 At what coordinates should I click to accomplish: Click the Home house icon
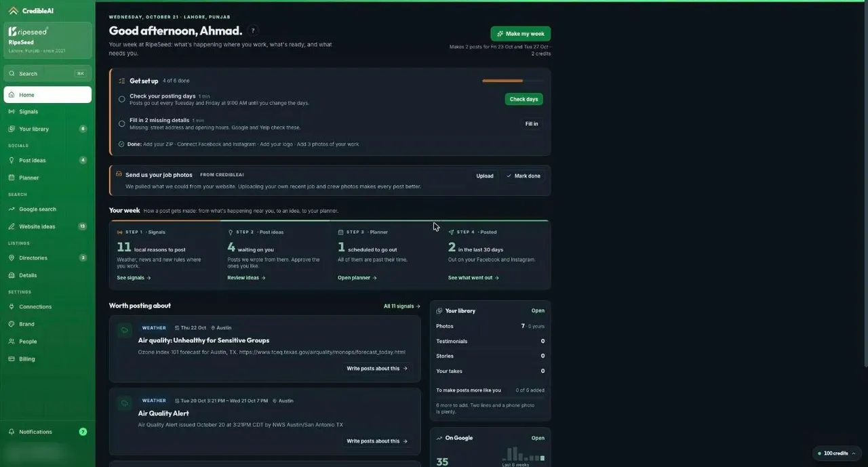[12, 95]
